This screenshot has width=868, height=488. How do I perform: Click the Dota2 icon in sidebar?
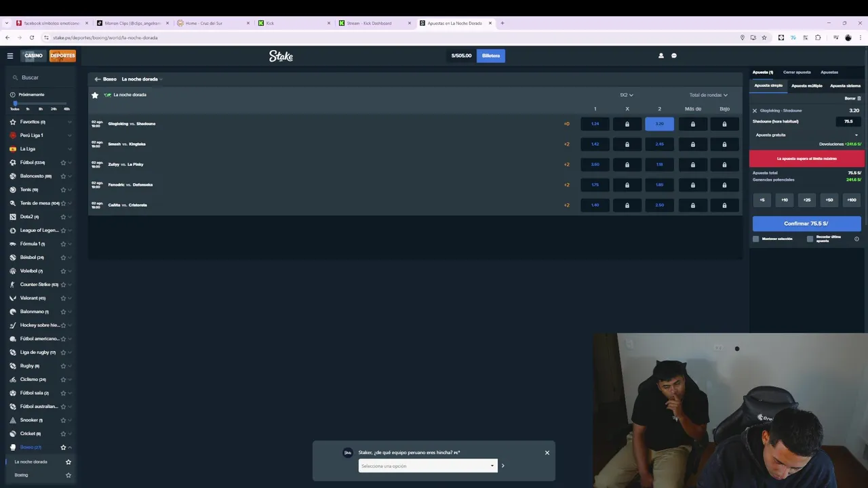13,217
